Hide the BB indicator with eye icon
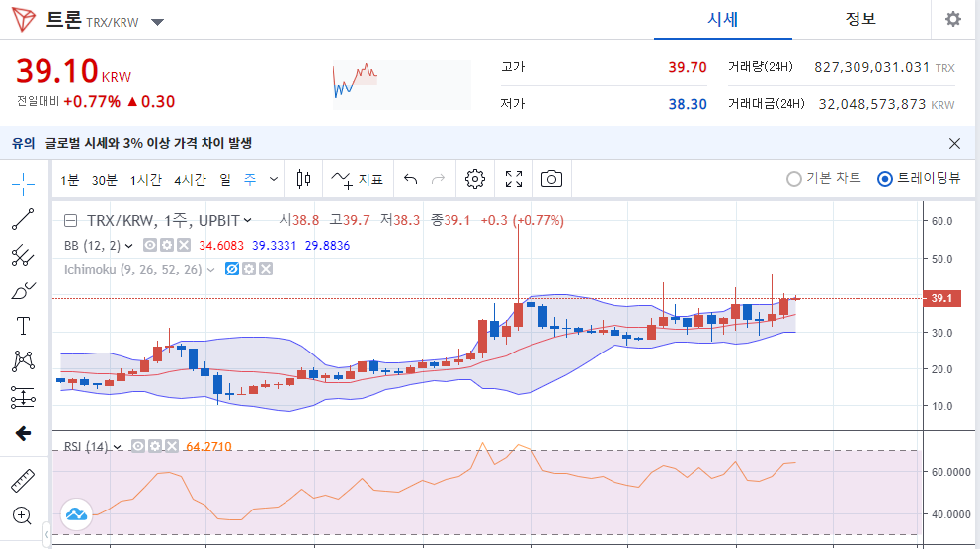This screenshot has width=980, height=549. [149, 246]
